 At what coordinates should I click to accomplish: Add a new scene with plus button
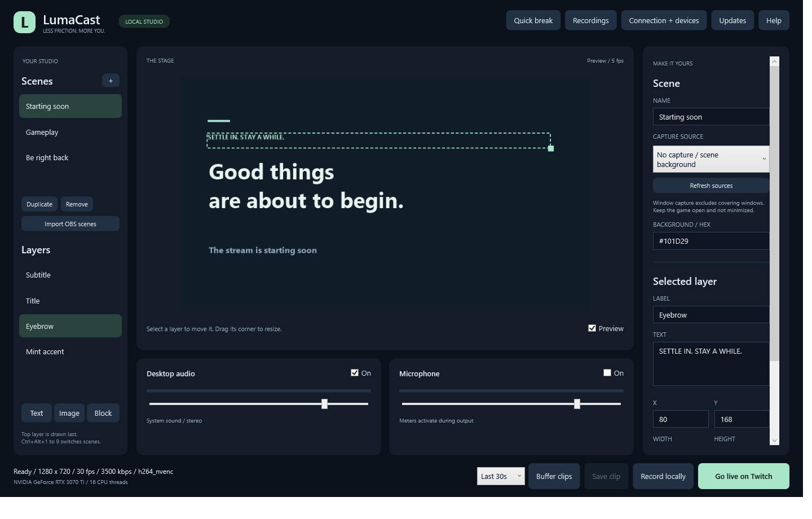[x=111, y=81]
